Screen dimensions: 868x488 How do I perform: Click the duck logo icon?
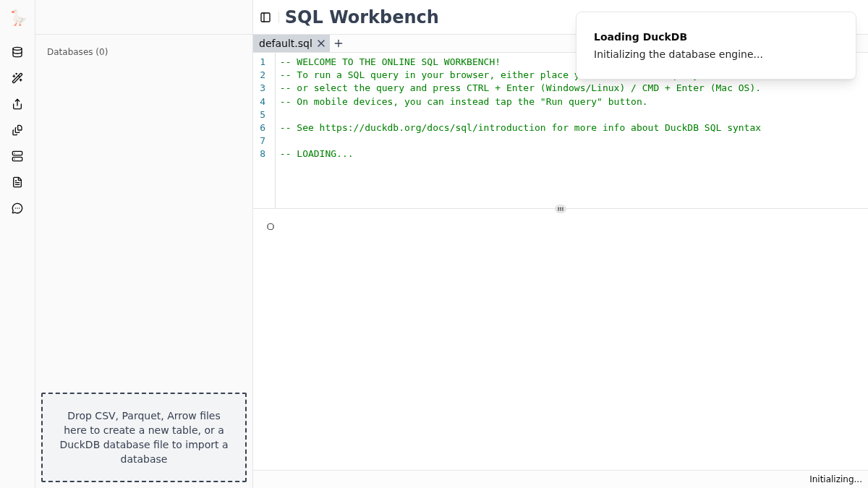click(x=18, y=18)
